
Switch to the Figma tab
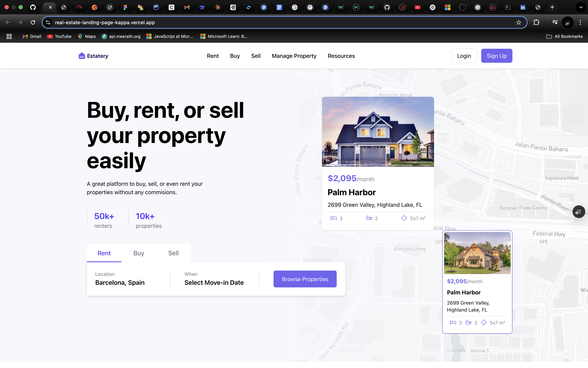pyautogui.click(x=125, y=7)
